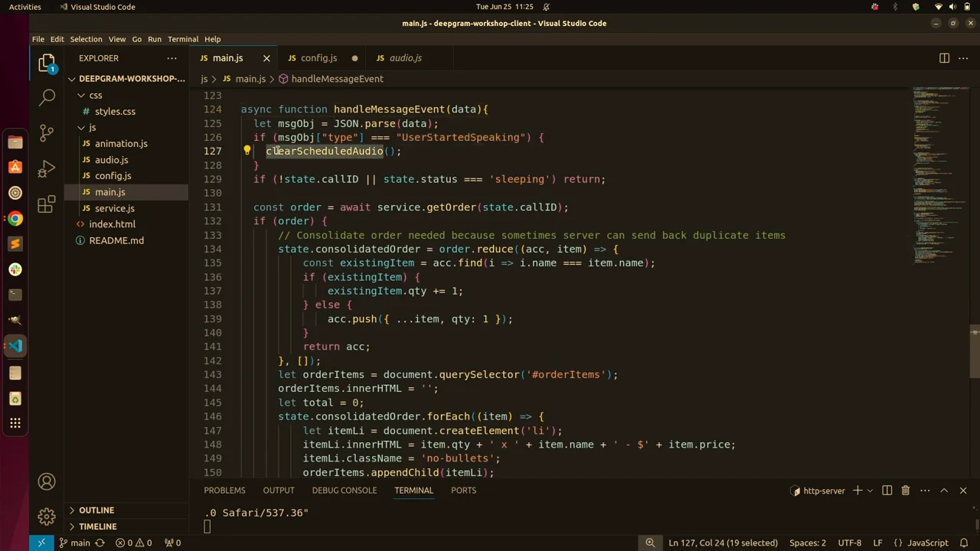Open the Terminal menu
The image size is (980, 551).
pos(183,39)
